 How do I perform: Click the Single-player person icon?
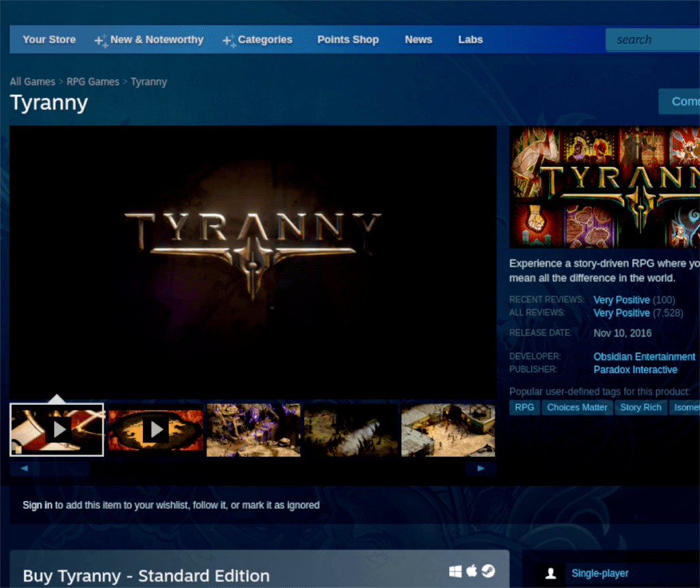click(x=550, y=574)
